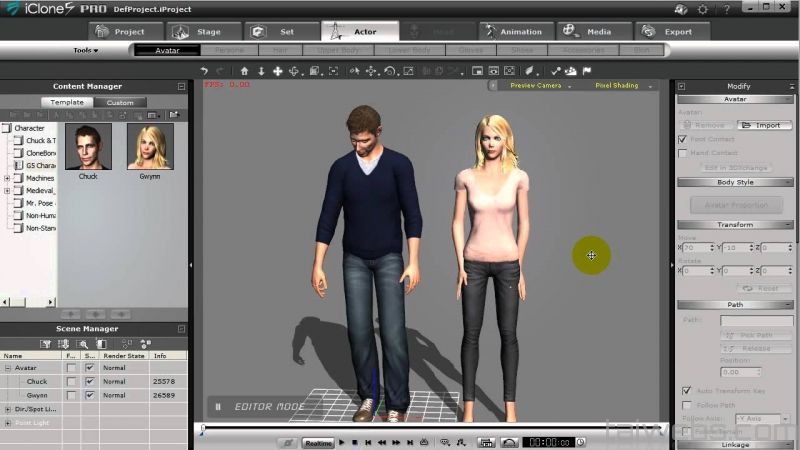The image size is (800, 450).
Task: Click the Undo arrow icon
Action: coord(205,71)
